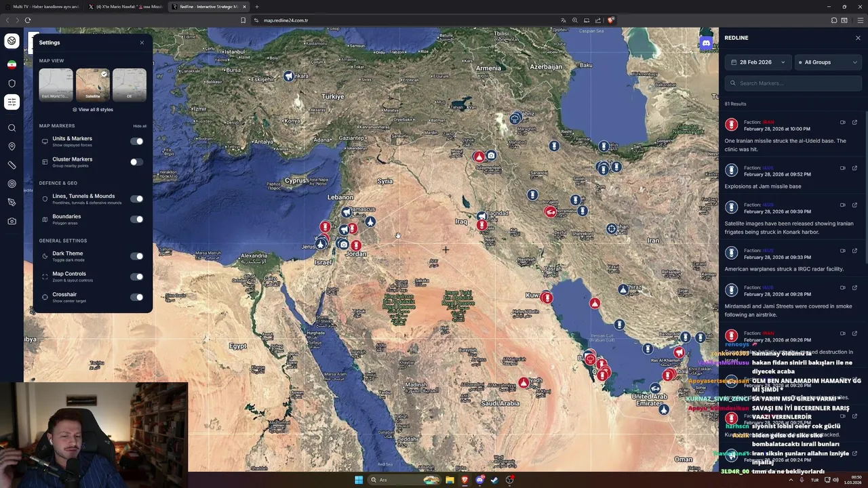The image size is (868, 488).
Task: Click the Search Markers field
Action: 793,83
